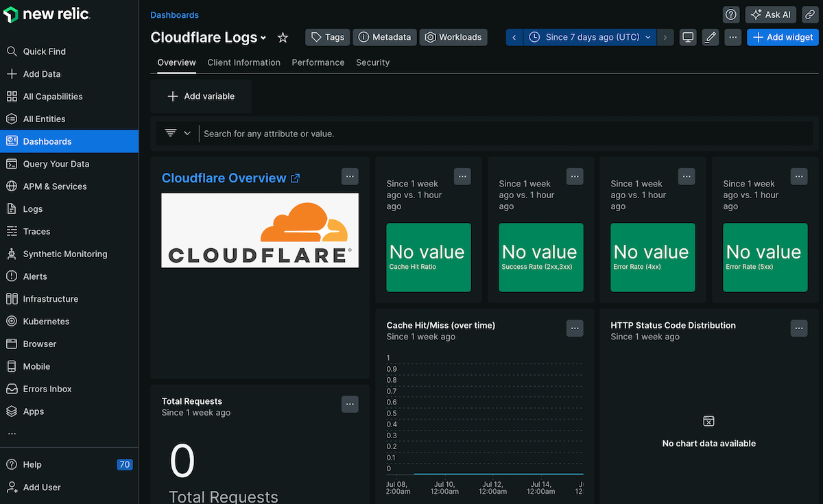Open Error Rate (4xx) widget menu

pyautogui.click(x=687, y=176)
